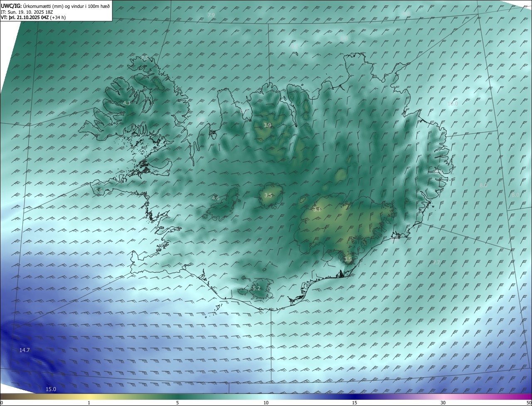Screen dimensions: 532x406
Task: Click the 10.0 value label off the northeast coast
Action: [x=453, y=103]
